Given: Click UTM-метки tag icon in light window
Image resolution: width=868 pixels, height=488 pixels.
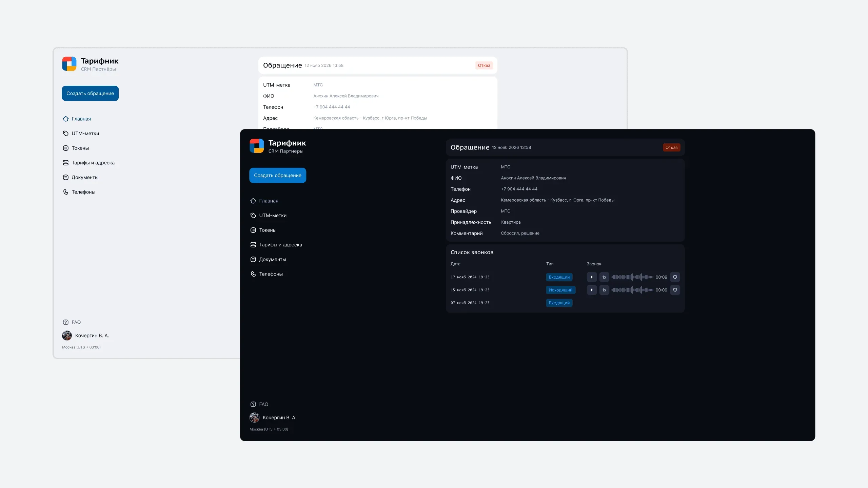Looking at the screenshot, I should (x=65, y=133).
